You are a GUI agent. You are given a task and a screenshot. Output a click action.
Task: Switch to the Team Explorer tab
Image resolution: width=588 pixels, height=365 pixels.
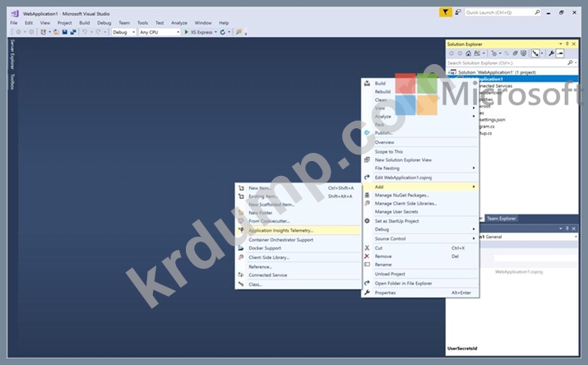point(502,219)
